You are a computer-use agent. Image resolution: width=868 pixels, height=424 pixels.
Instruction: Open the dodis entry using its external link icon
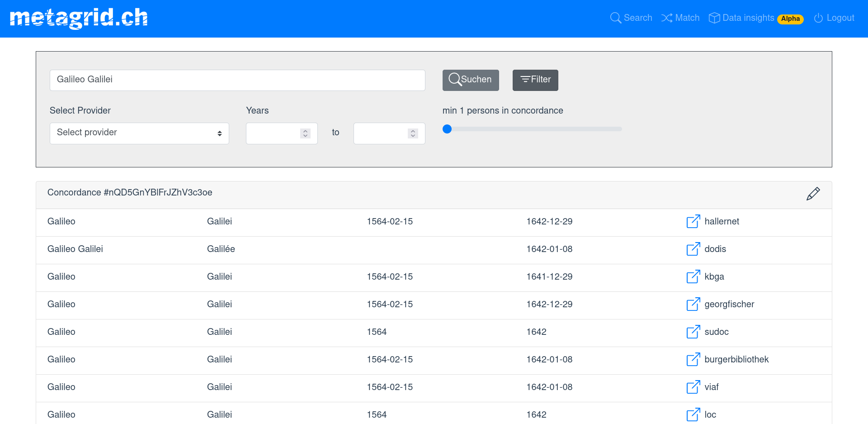click(693, 249)
